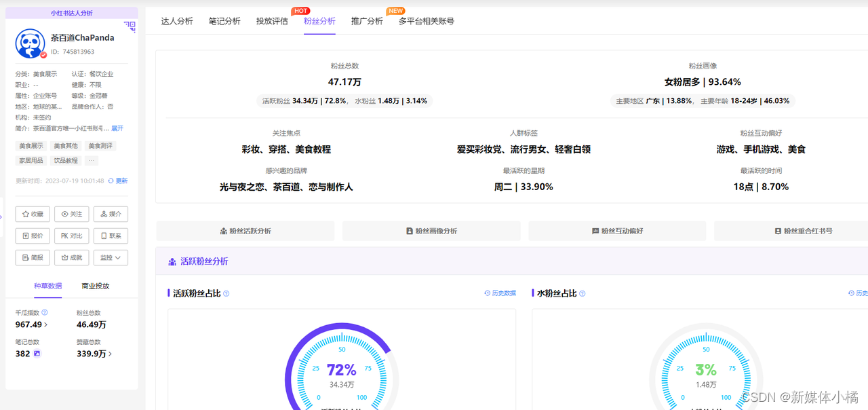Click the 更新 refresh link

pyautogui.click(x=118, y=181)
